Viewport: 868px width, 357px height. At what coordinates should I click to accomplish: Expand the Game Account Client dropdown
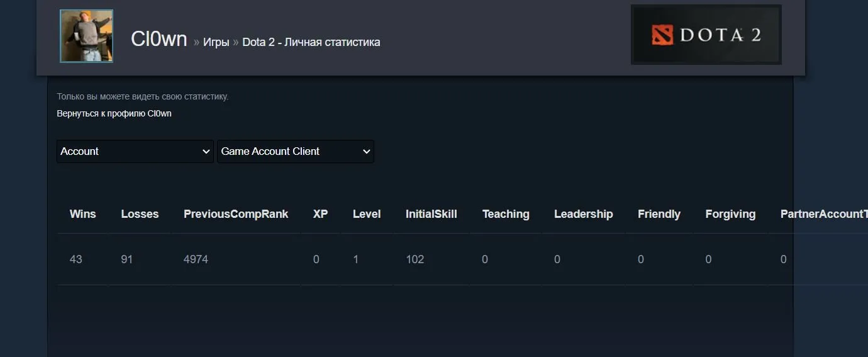tap(296, 151)
